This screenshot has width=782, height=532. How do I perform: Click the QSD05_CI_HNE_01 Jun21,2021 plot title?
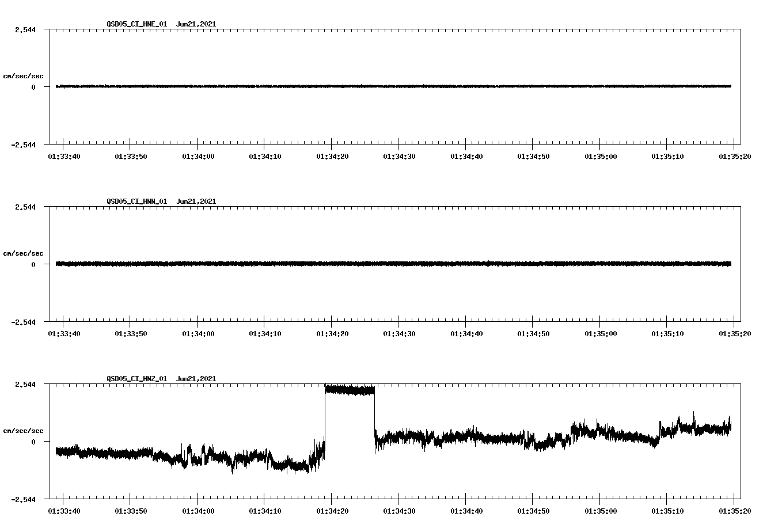161,24
